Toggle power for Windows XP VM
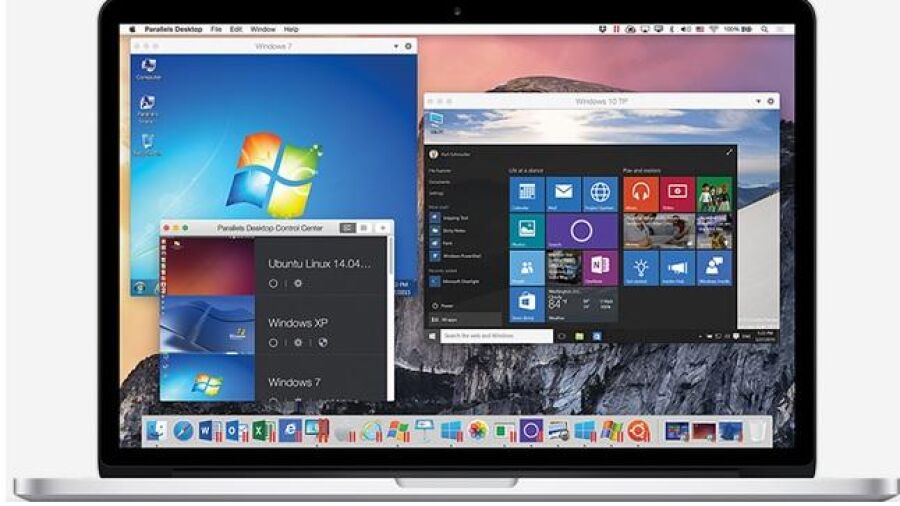The height and width of the screenshot is (506, 900). click(273, 342)
